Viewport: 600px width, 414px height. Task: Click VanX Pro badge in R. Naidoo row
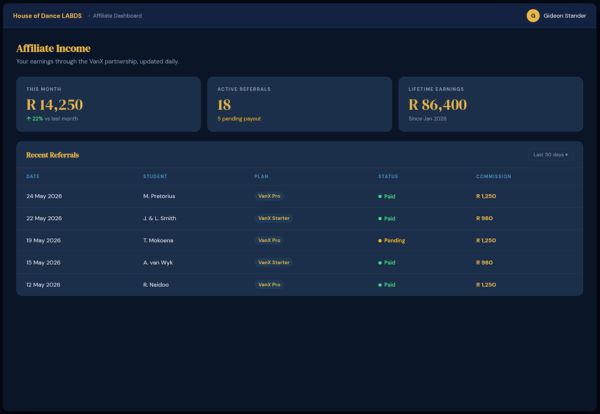pos(269,285)
